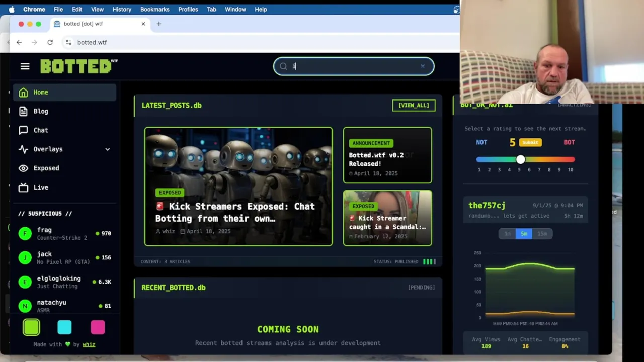
Task: Open Kick Streamers Exposed robot article
Action: click(x=238, y=187)
